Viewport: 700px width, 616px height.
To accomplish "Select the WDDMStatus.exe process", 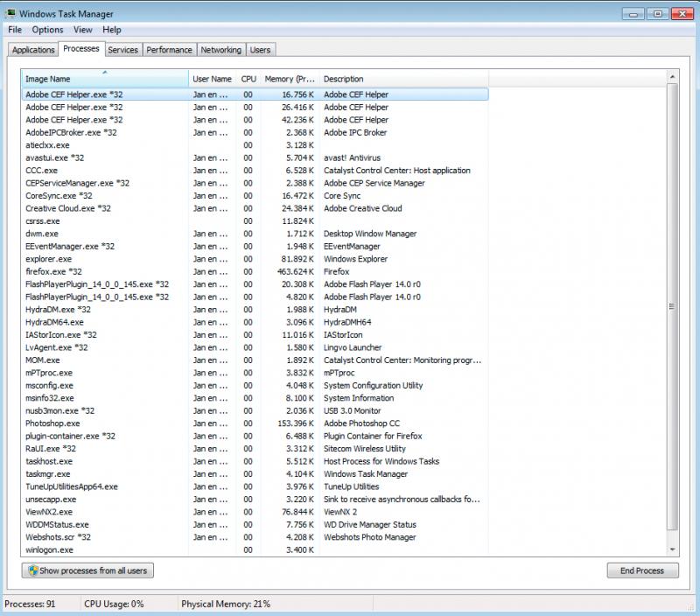I will click(255, 524).
